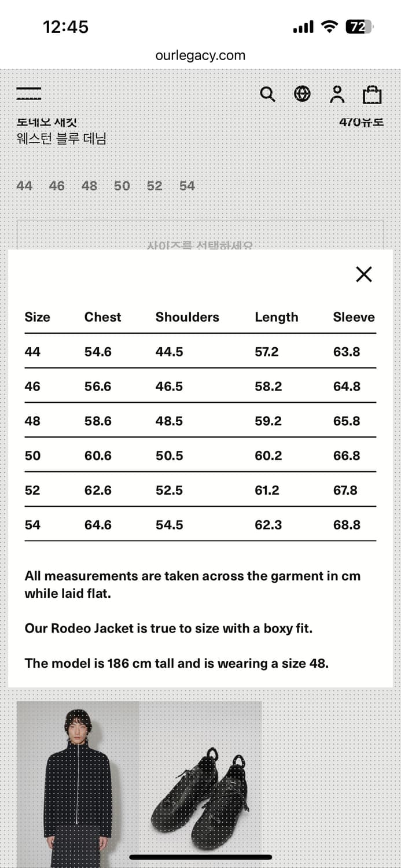Tap the Chest column header
This screenshot has width=401, height=868.
[102, 317]
